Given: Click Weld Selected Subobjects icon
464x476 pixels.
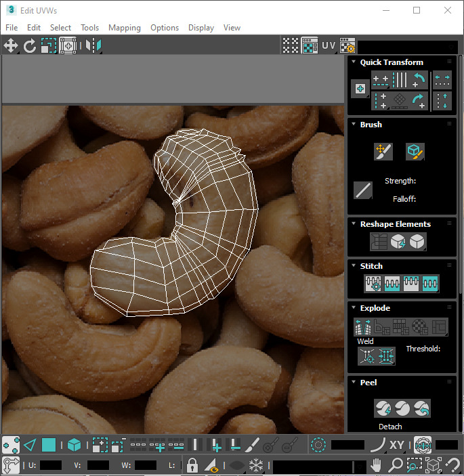Looking at the screenshot, I should [386, 355].
